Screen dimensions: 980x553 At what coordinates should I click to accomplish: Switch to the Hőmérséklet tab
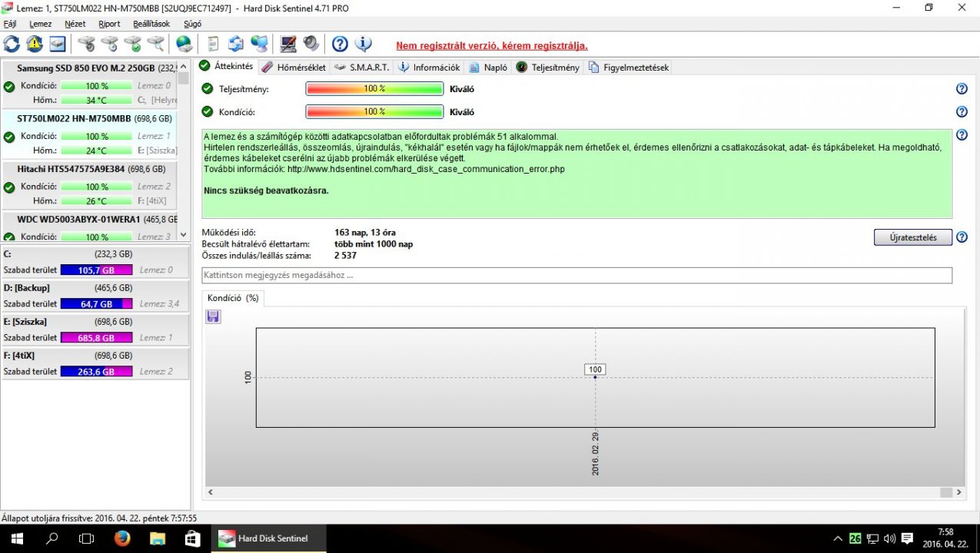(294, 67)
